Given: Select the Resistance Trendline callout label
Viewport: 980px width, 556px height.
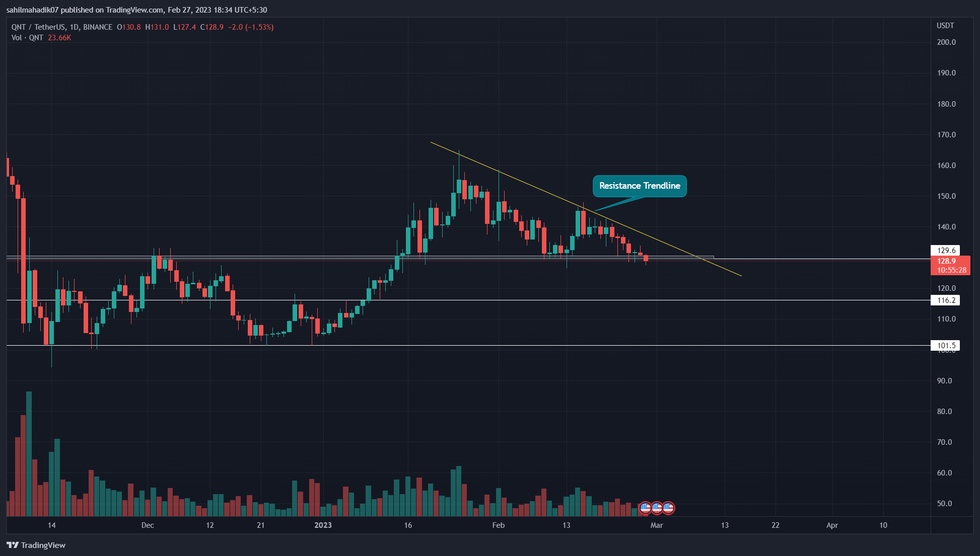Looking at the screenshot, I should coord(640,186).
